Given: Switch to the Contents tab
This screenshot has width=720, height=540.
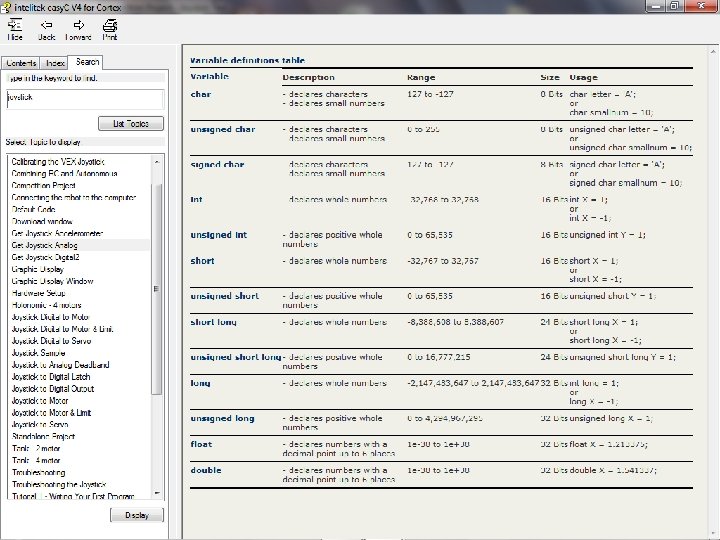Looking at the screenshot, I should click(x=21, y=63).
